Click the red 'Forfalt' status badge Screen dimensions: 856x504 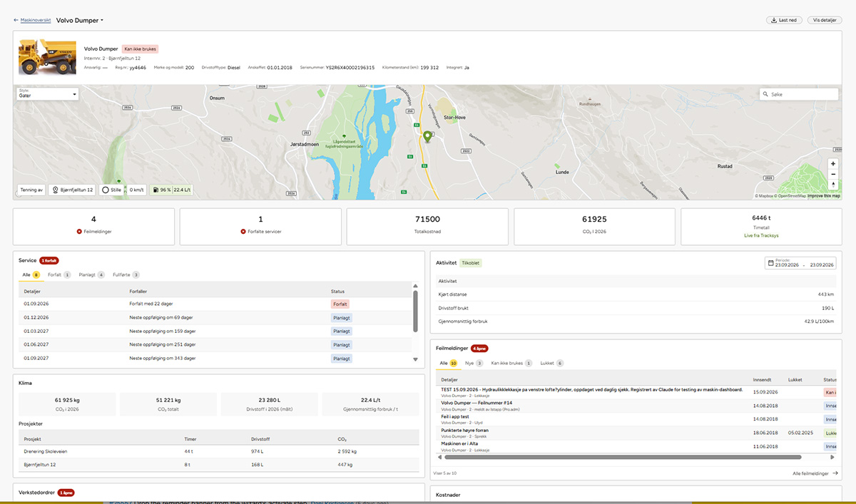pos(340,304)
